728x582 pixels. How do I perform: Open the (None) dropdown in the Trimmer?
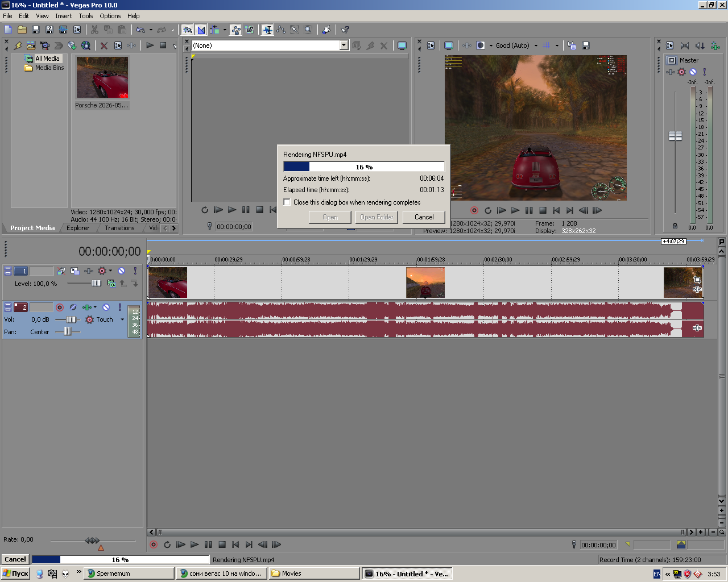pyautogui.click(x=344, y=45)
